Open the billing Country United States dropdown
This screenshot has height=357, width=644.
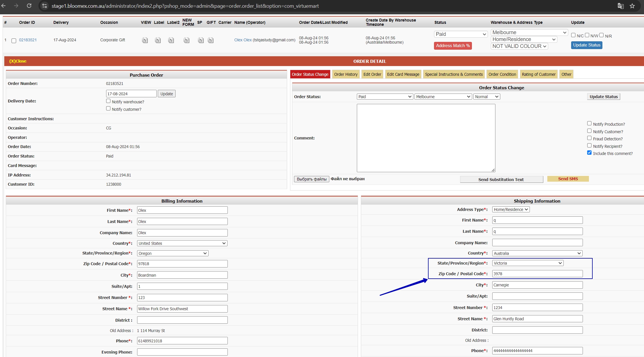pyautogui.click(x=182, y=243)
